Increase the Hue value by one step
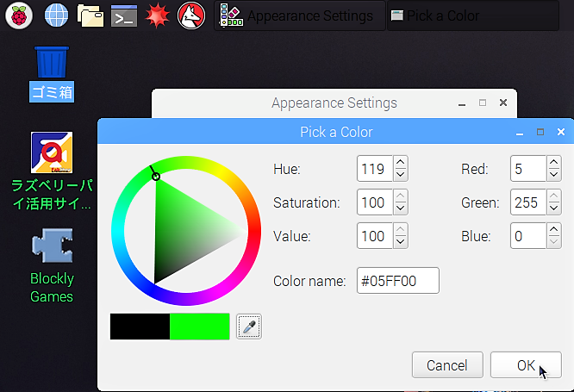 click(401, 163)
